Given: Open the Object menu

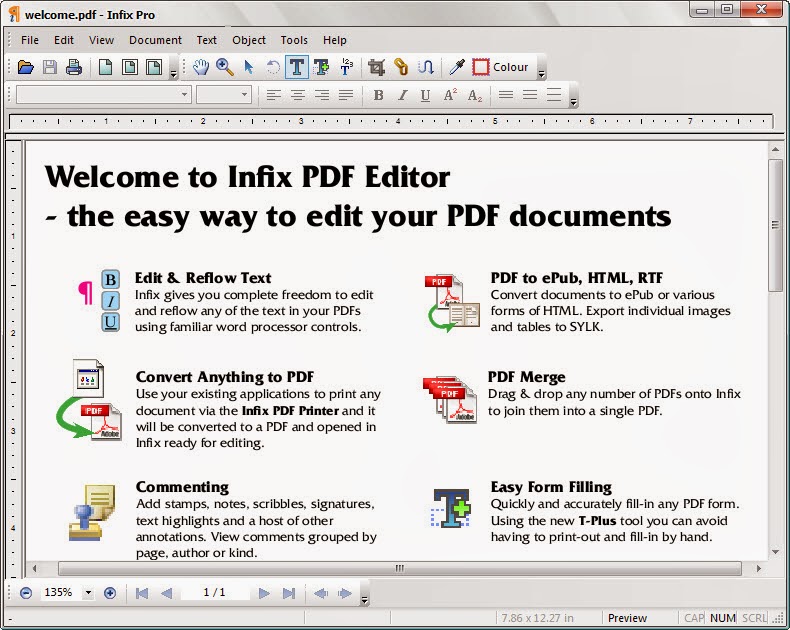Looking at the screenshot, I should (249, 40).
